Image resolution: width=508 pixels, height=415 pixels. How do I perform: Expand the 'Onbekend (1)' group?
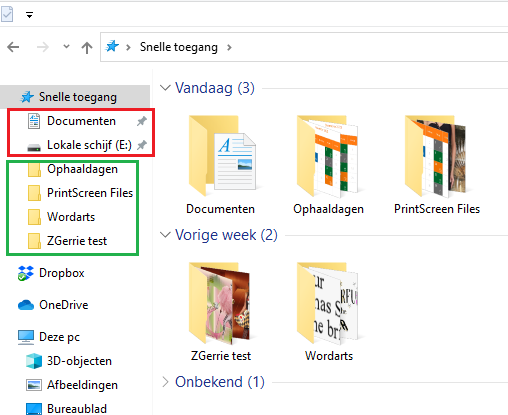click(165, 382)
